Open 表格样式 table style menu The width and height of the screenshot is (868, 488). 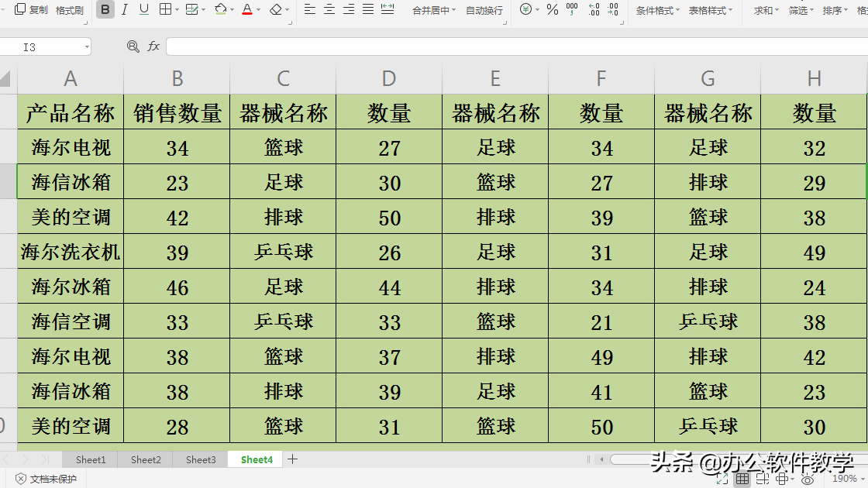(x=710, y=10)
